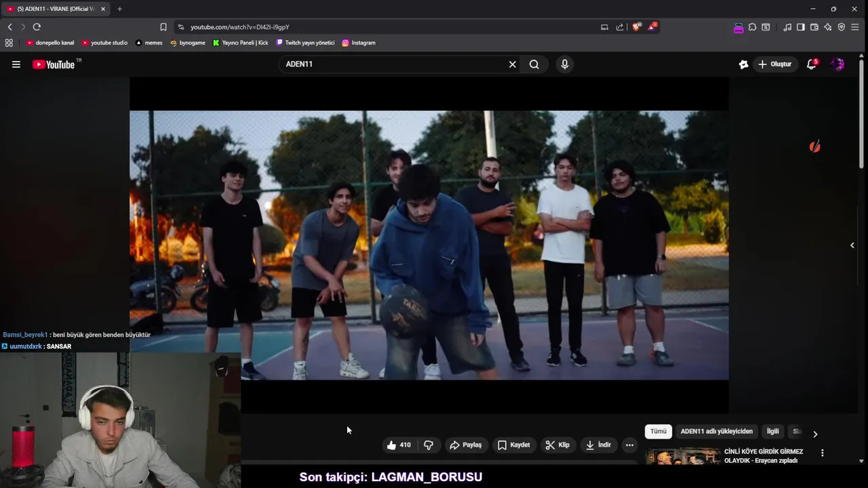Open more actions ellipsis under video
Screen dimensions: 868x488
coord(630,445)
